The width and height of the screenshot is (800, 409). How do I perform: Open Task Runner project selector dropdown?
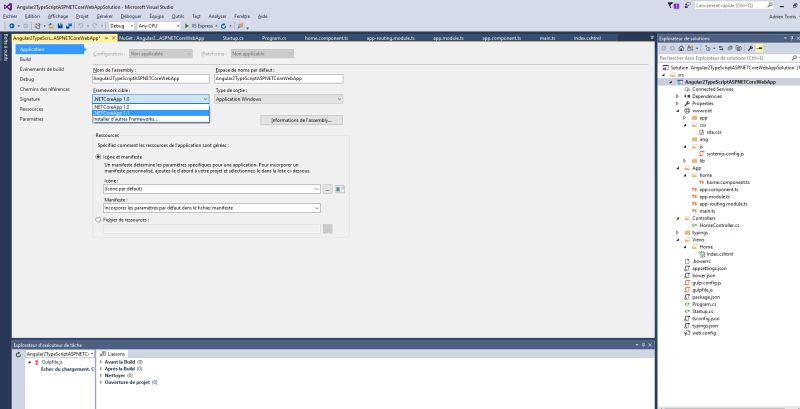coord(60,353)
